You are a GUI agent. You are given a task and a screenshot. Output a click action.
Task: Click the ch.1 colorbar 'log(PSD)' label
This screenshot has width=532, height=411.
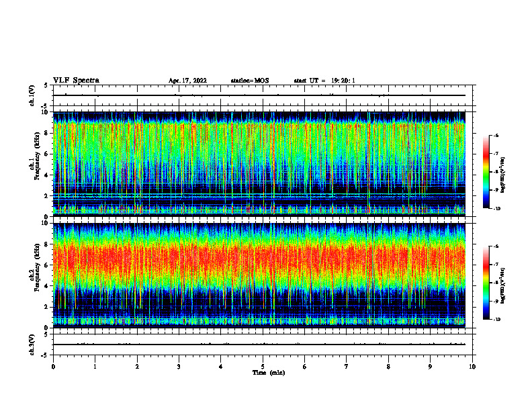point(503,175)
